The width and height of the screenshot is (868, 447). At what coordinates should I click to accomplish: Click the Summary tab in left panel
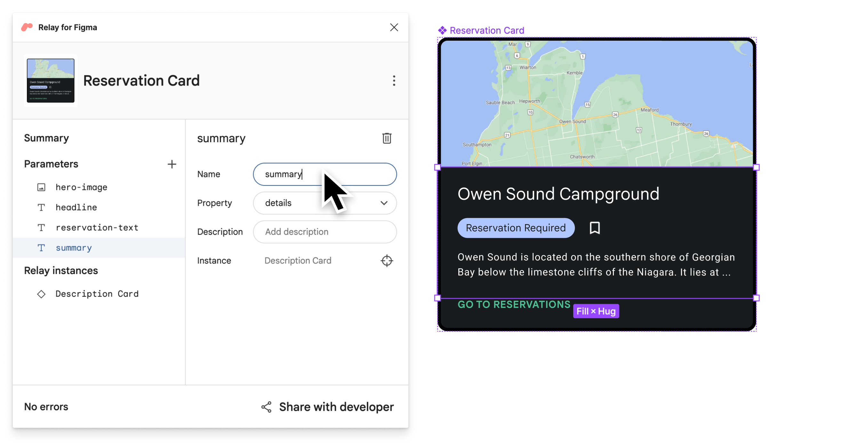(x=45, y=137)
